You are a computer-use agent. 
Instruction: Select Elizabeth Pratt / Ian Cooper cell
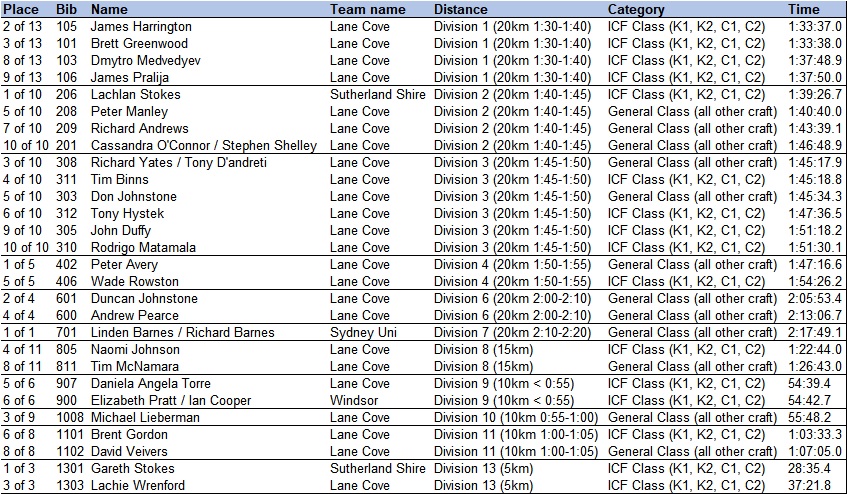[x=171, y=401]
